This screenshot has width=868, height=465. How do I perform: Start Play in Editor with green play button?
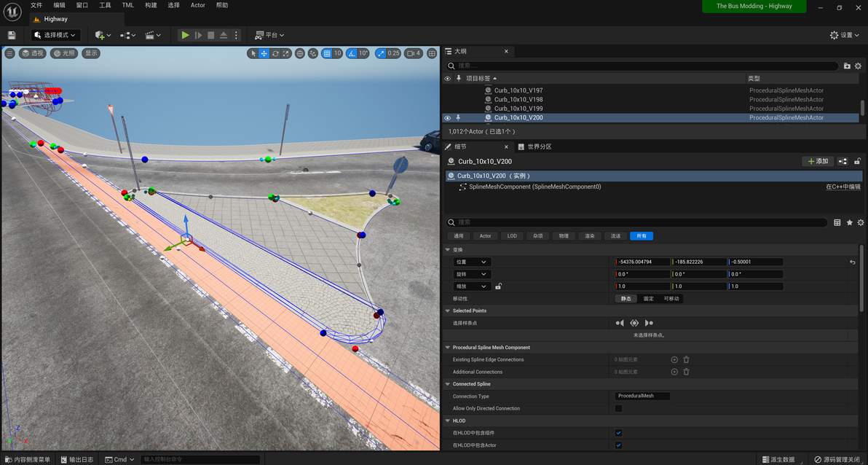point(186,35)
